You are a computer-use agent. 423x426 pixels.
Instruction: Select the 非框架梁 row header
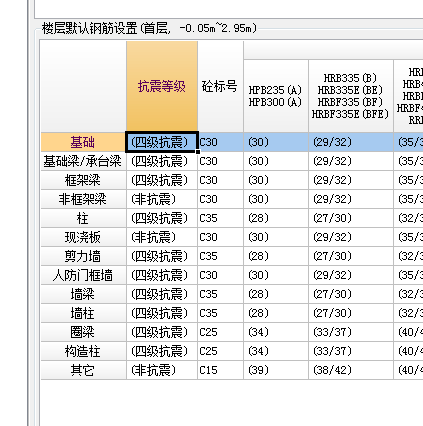tap(83, 199)
